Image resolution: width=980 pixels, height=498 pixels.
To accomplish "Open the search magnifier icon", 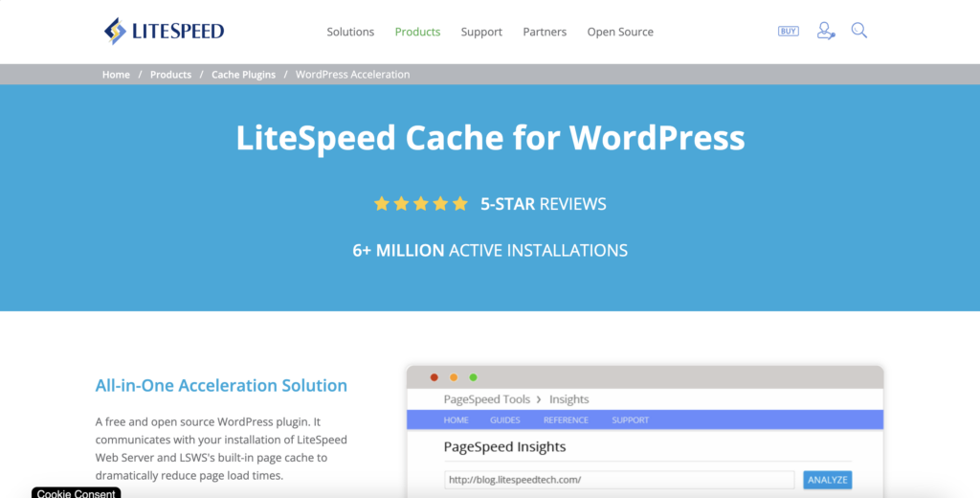I will click(x=859, y=30).
